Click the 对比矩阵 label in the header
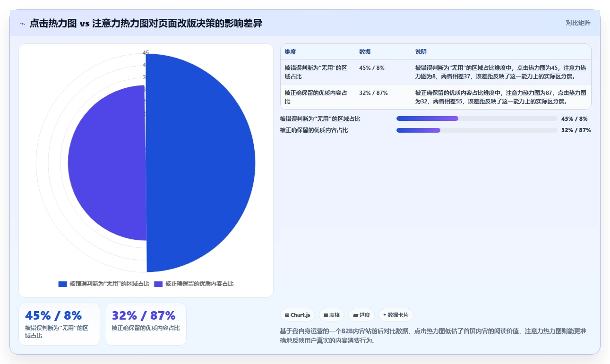Screen dimensions: 610x364 pyautogui.click(x=578, y=23)
